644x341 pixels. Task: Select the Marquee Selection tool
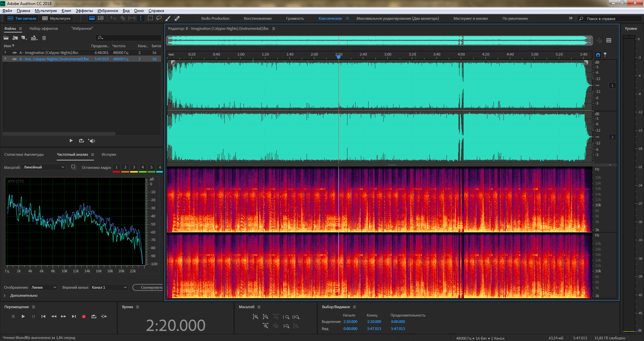pyautogui.click(x=150, y=18)
